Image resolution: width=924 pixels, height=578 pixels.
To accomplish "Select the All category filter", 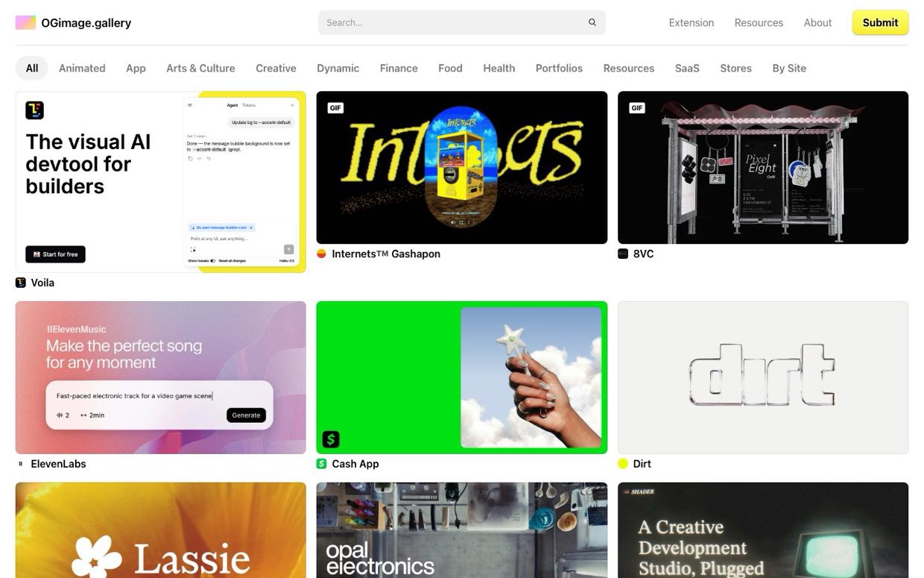I will 32,68.
